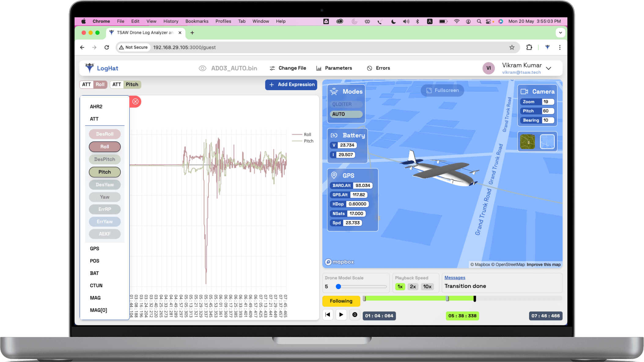Viewport: 644px width, 362px height.
Task: Toggle the DesRoll field pill
Action: click(105, 134)
